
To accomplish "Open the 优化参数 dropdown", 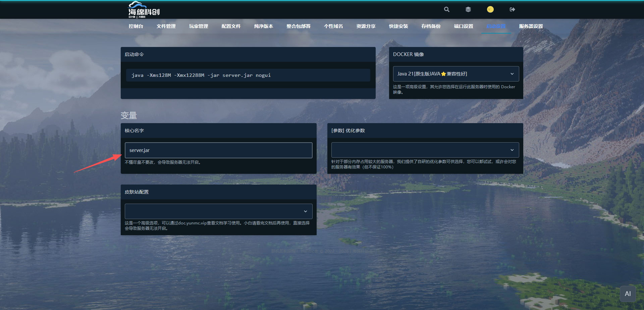I will pos(425,150).
